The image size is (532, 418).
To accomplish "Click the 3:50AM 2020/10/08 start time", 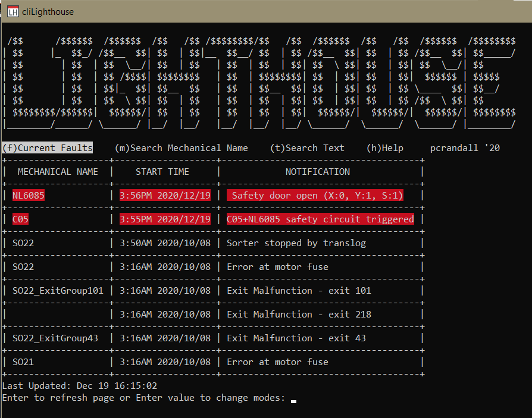I will (165, 243).
